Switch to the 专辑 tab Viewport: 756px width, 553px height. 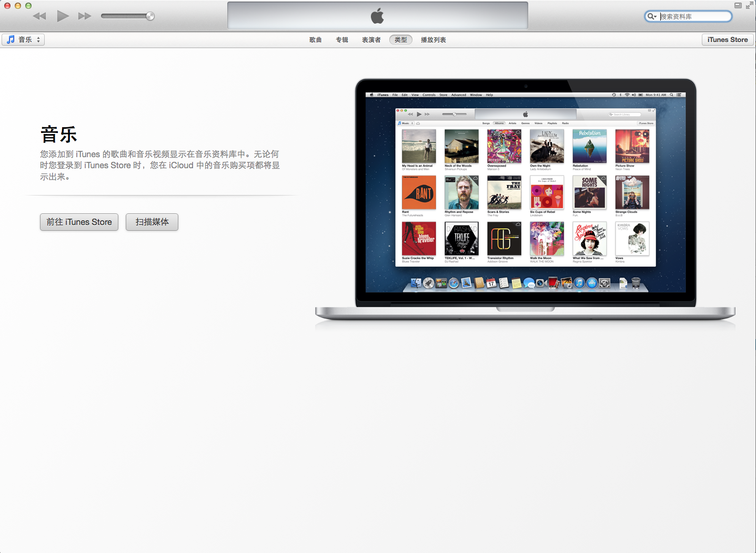(x=342, y=40)
